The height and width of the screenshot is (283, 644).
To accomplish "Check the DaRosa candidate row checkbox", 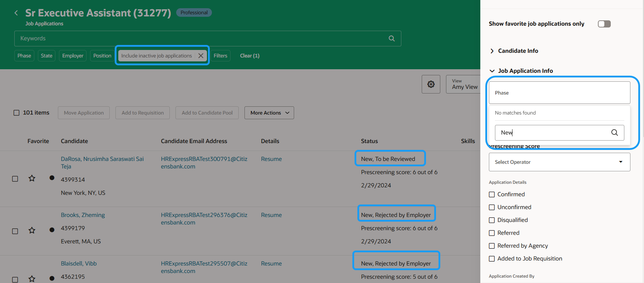I will (x=15, y=179).
